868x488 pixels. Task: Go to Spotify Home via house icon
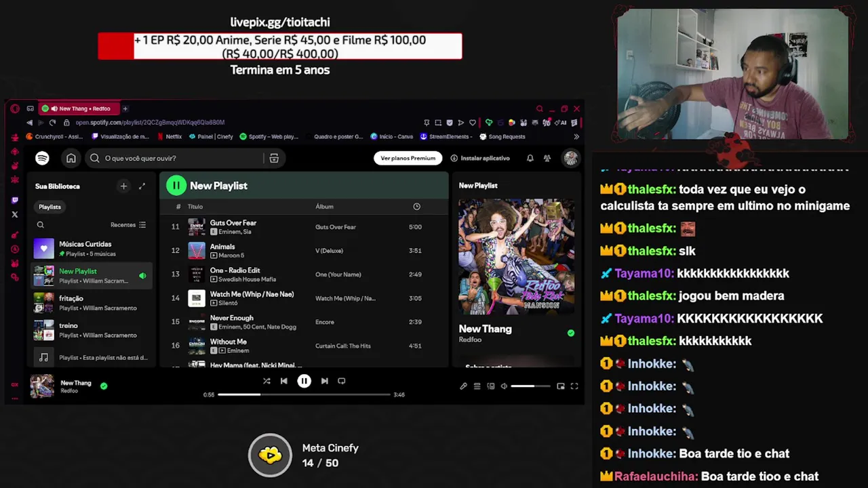pos(71,158)
